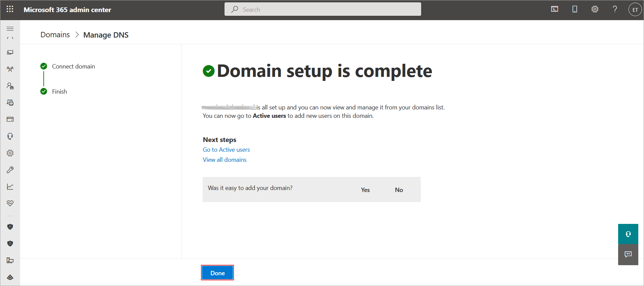The image size is (644, 286).
Task: Click the teal help and support floating button
Action: [x=628, y=234]
